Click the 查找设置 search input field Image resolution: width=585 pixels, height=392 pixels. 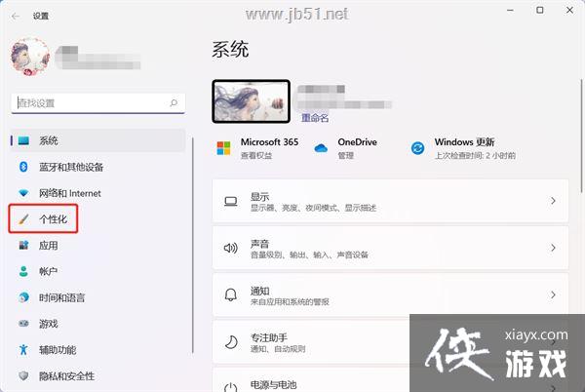pos(98,103)
